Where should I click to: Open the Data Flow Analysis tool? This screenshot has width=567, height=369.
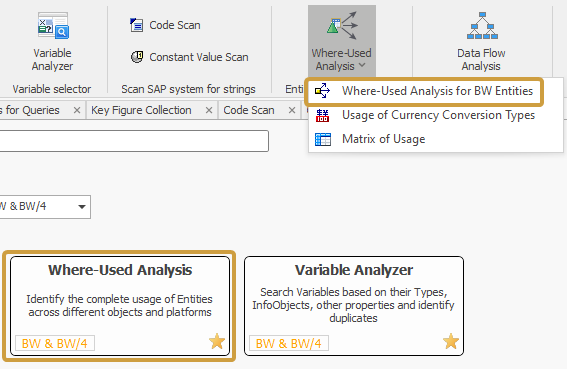coord(481,42)
